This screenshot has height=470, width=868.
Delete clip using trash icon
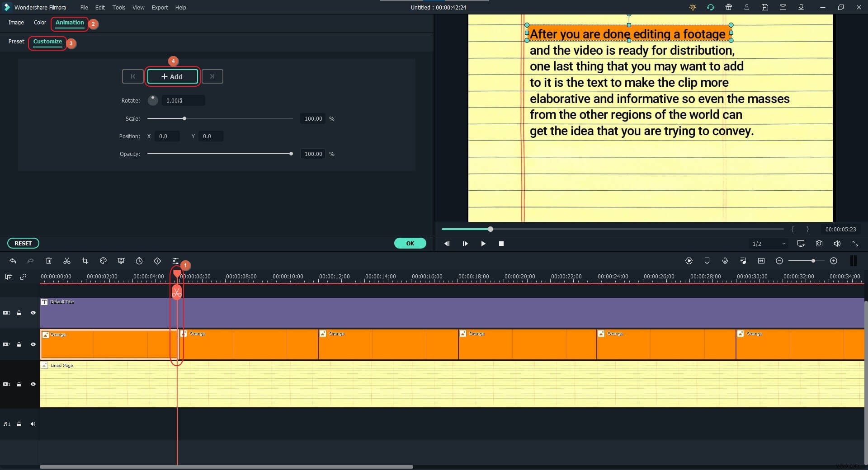(x=49, y=261)
